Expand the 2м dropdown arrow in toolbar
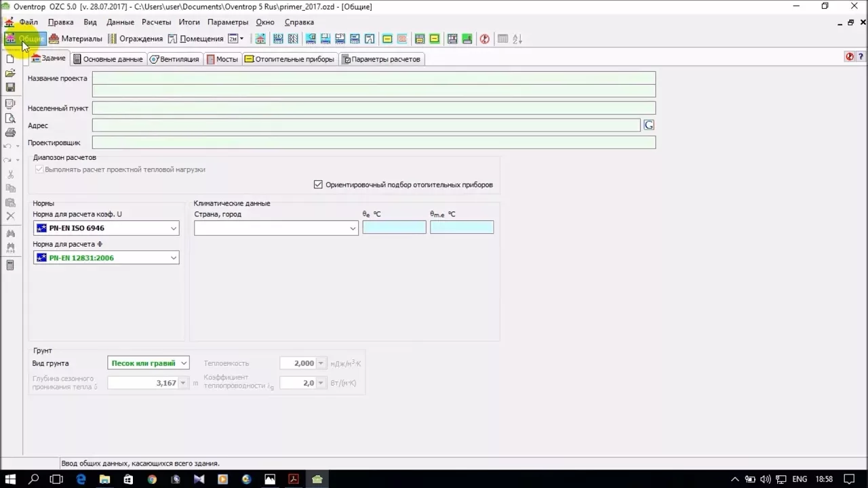The height and width of the screenshot is (488, 868). point(241,39)
